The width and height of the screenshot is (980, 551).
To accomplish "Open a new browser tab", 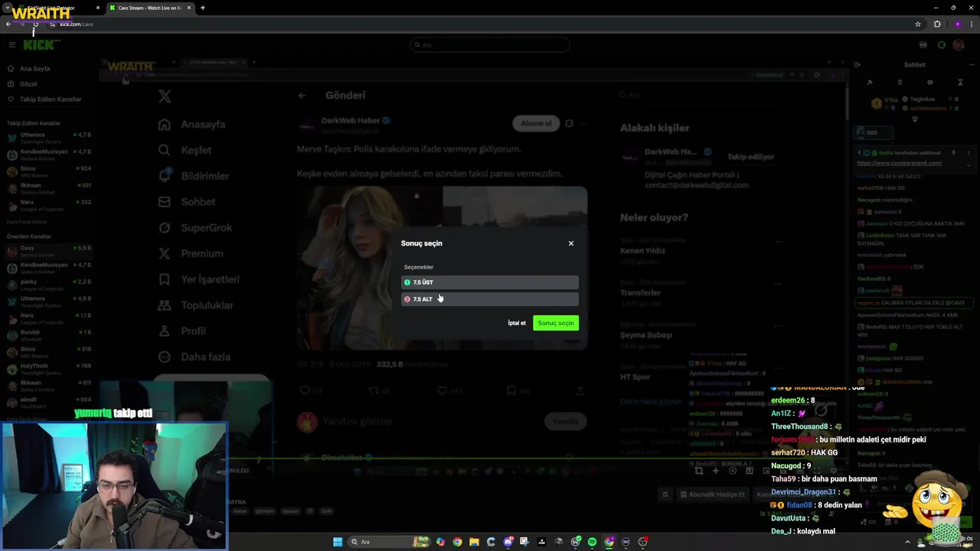I will coord(202,8).
